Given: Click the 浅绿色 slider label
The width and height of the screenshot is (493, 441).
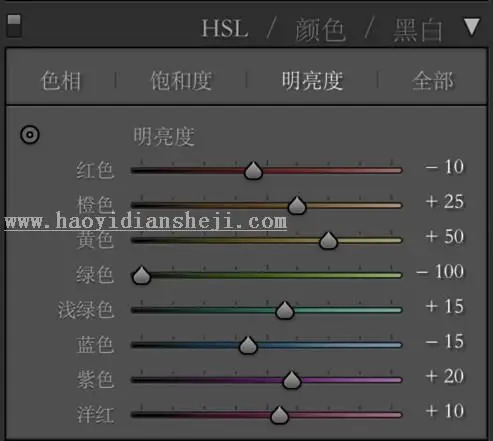Looking at the screenshot, I should [x=86, y=310].
